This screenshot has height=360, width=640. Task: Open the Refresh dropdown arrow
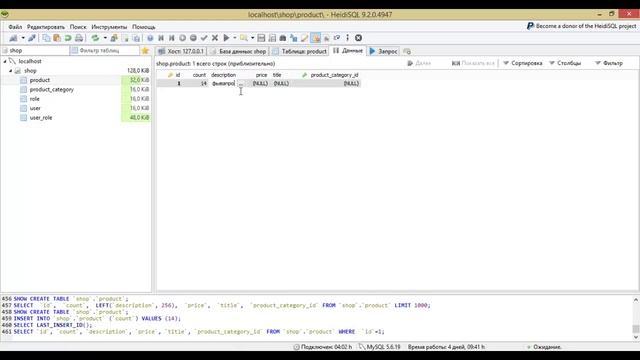[105, 38]
